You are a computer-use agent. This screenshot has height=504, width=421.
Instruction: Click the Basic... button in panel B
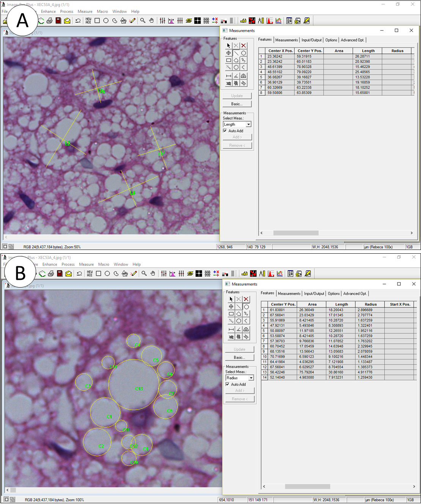[239, 358]
